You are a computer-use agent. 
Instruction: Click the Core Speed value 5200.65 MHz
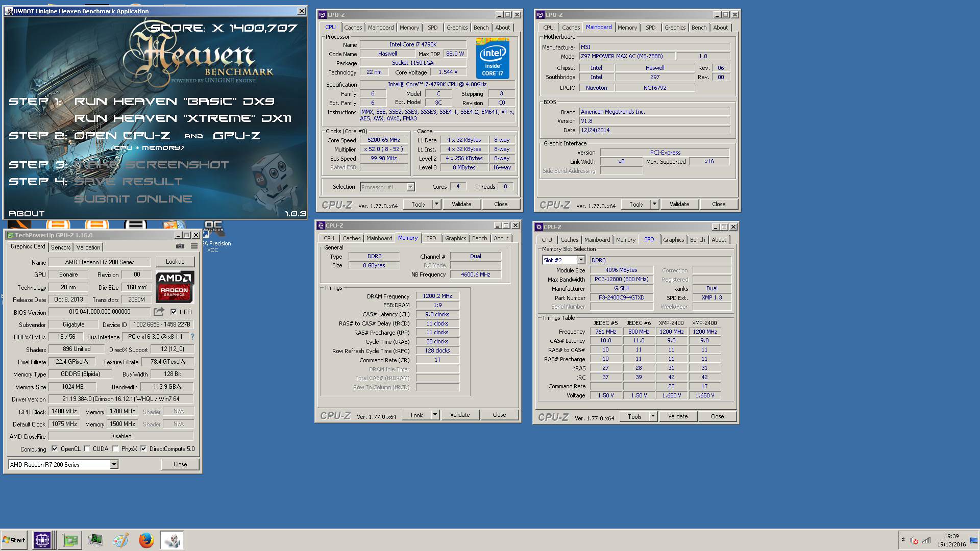click(x=384, y=140)
